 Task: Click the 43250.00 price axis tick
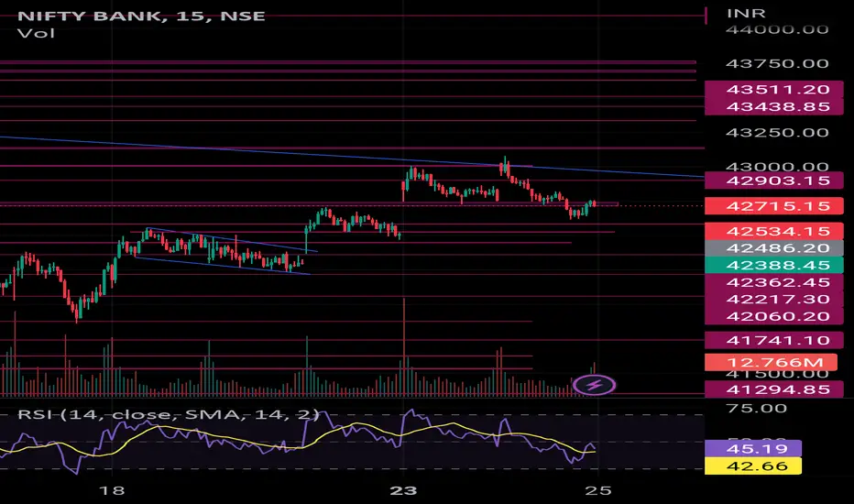pos(777,132)
